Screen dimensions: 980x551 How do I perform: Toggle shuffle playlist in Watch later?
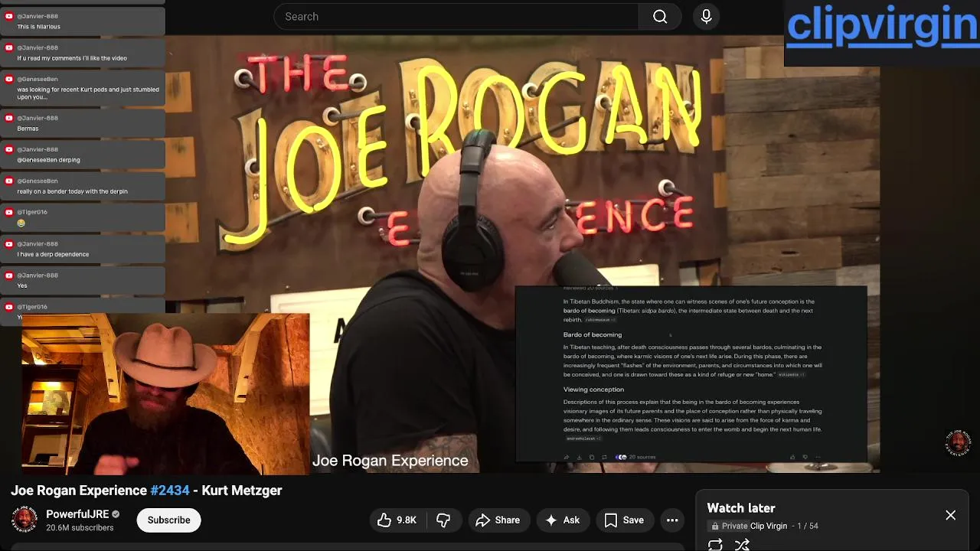click(x=742, y=544)
